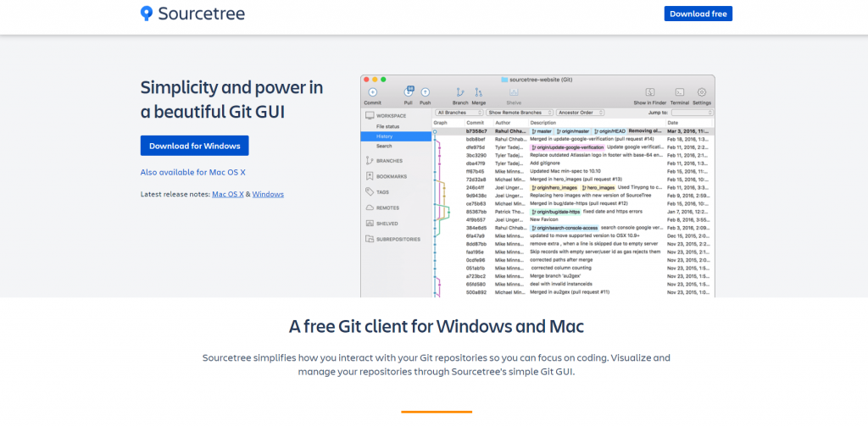Click the Author column header
This screenshot has height=426, width=868.
[x=503, y=122]
